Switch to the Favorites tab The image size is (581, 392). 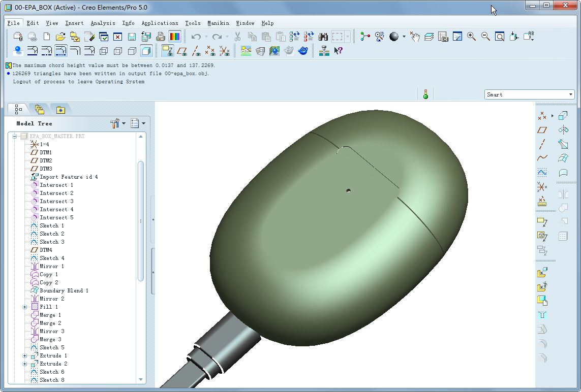coord(60,110)
